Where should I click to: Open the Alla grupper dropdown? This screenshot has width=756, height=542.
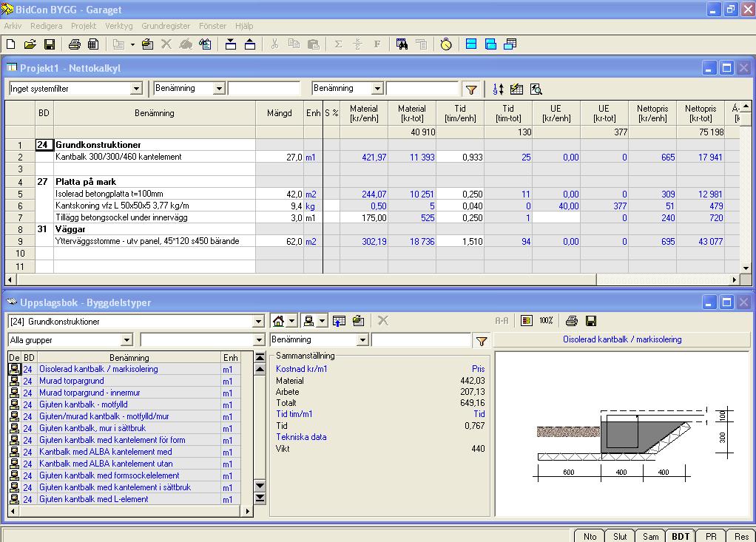tap(126, 340)
